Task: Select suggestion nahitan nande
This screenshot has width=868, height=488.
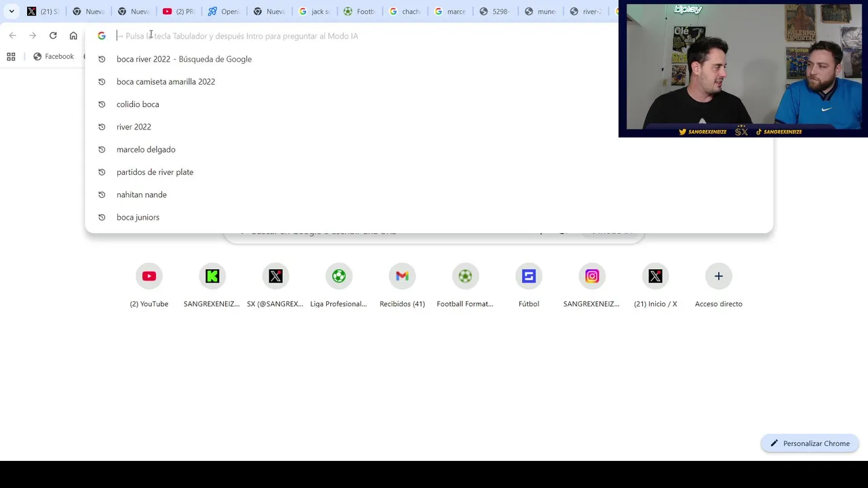Action: pos(429,195)
